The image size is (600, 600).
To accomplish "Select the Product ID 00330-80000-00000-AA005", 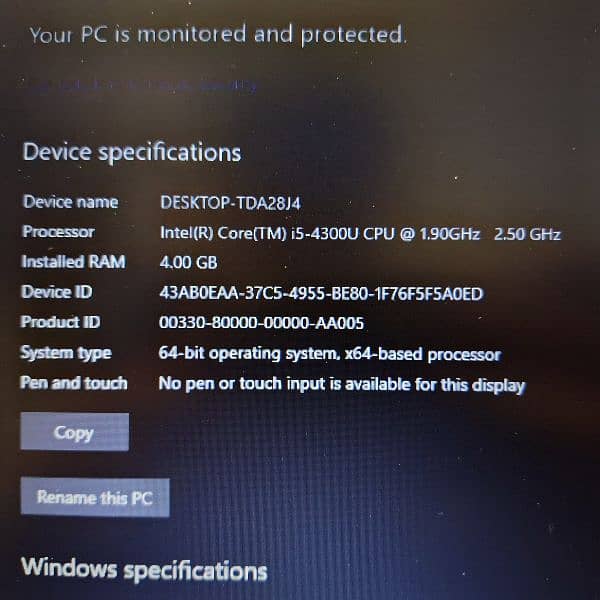I will pyautogui.click(x=261, y=323).
